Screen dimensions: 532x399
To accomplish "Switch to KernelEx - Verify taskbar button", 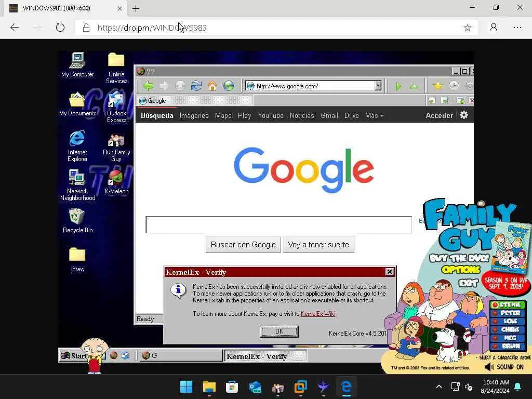I will coord(265,356).
